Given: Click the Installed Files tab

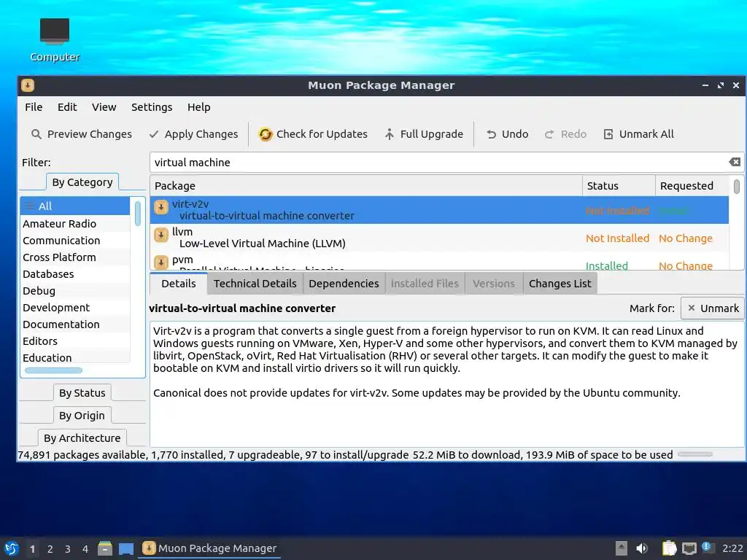Looking at the screenshot, I should pos(425,284).
